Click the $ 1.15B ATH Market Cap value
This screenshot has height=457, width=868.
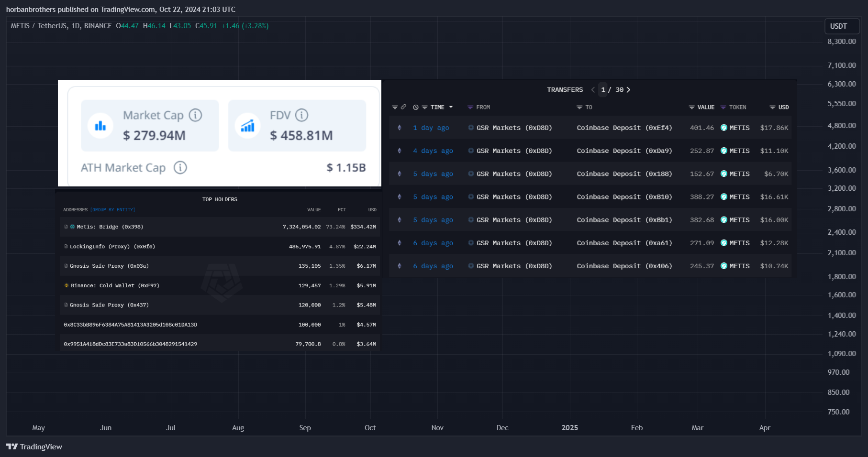tap(346, 168)
